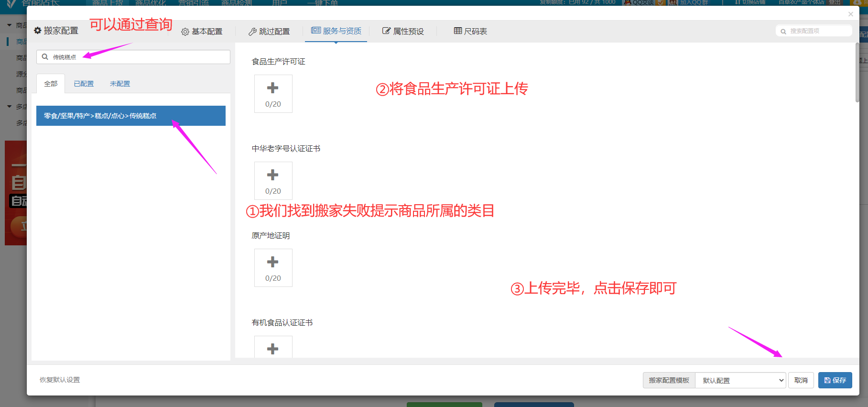Screen dimensions: 868x407
Task: Click plus icon under 中华老字号认证证书
Action: [x=273, y=176]
